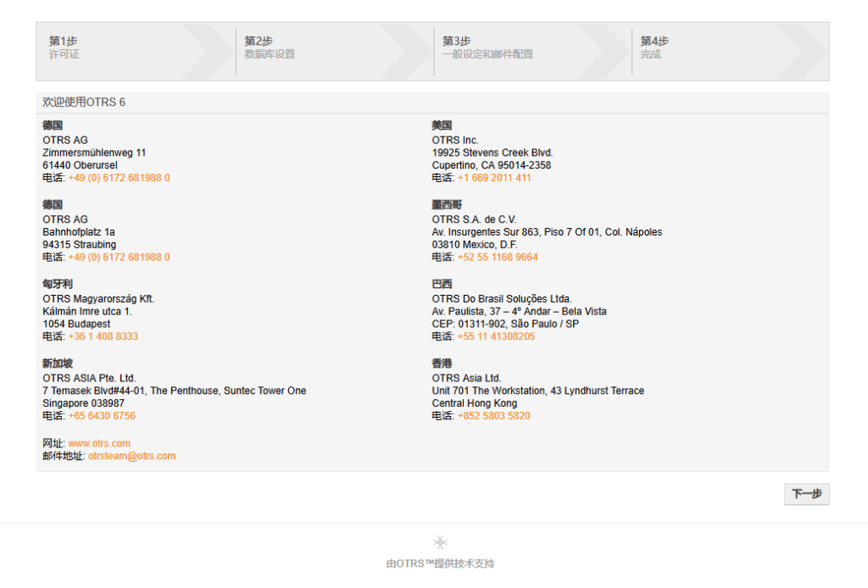The height and width of the screenshot is (588, 868).
Task: Select step 第3步 一般设定和邮件配置
Action: 532,52
